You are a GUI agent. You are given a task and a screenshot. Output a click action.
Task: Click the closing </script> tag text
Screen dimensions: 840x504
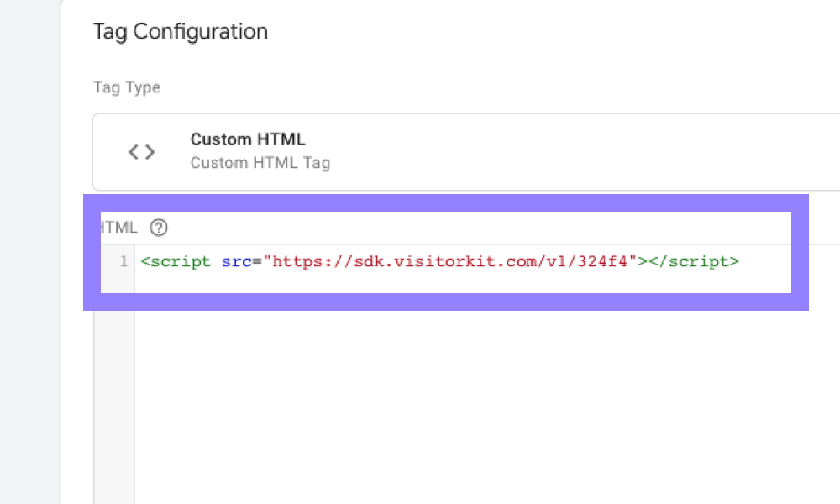[x=694, y=261]
